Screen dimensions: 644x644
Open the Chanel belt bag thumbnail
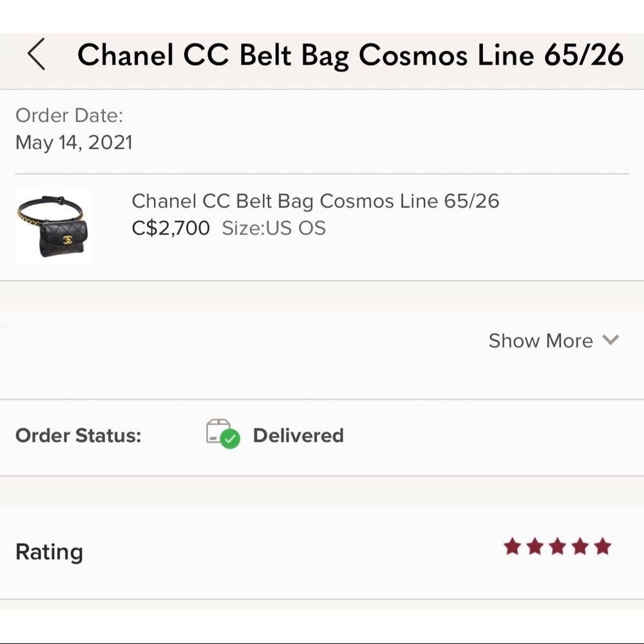[x=52, y=227]
